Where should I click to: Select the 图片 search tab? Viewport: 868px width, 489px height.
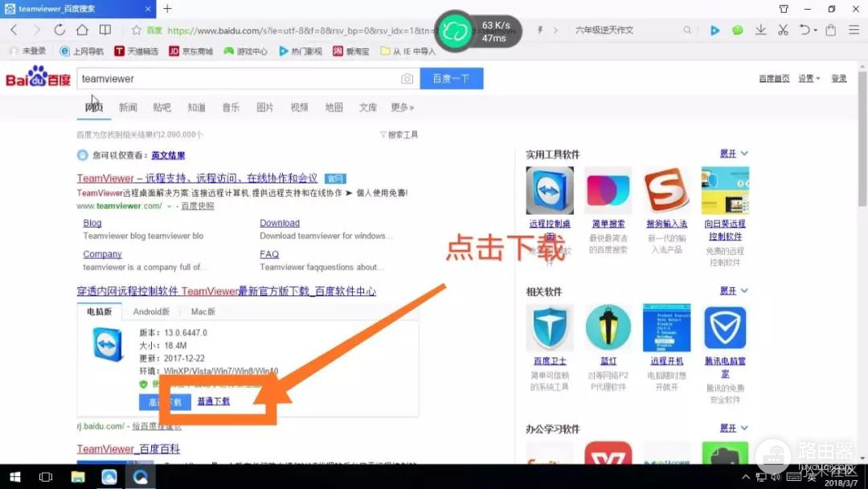pos(265,108)
